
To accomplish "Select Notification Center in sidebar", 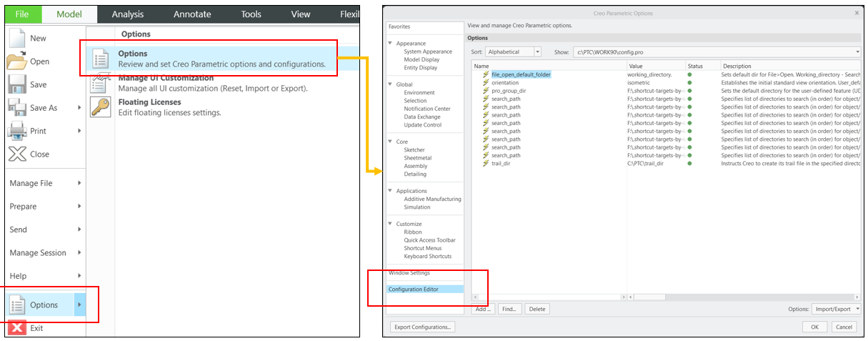I will (427, 109).
